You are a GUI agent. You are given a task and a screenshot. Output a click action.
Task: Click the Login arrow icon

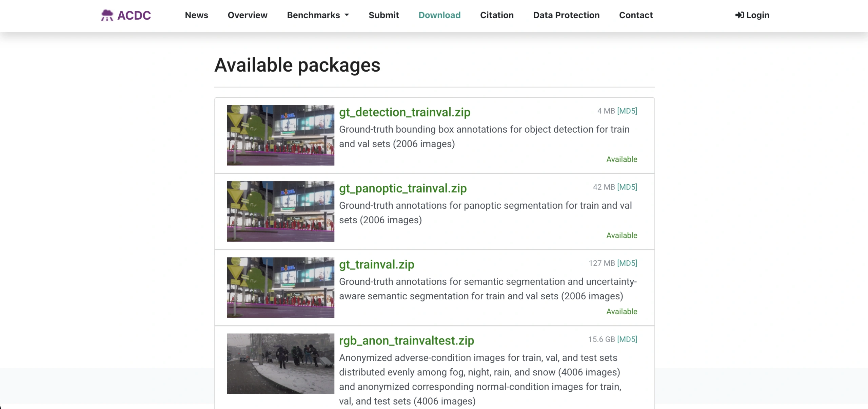[739, 15]
